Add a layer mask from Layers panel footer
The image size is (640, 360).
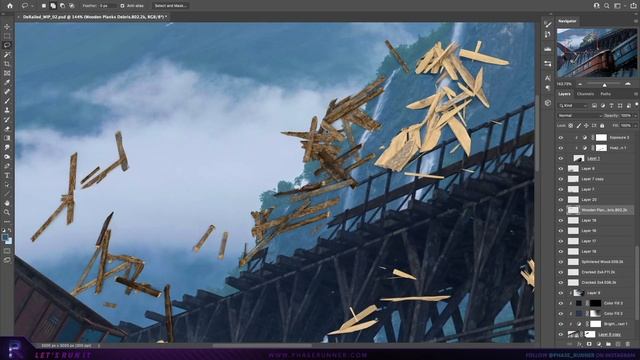[x=589, y=344]
